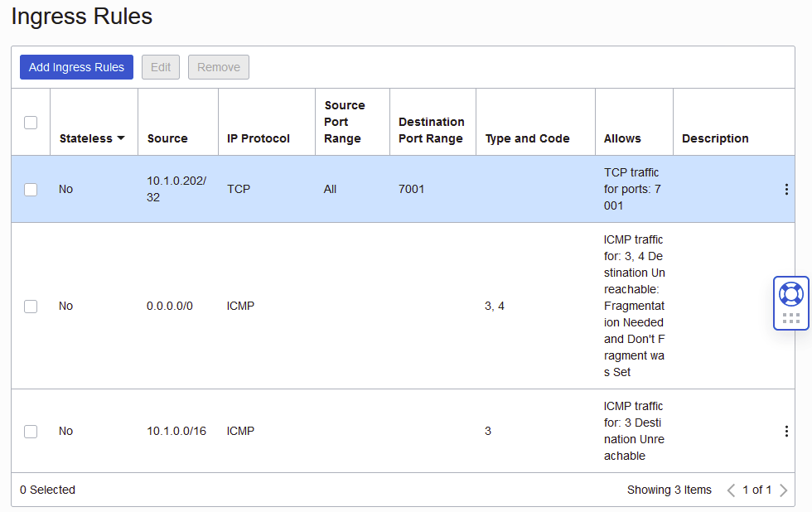Open actions menu for 10.1.0.0/16 ICMP rule
The height and width of the screenshot is (512, 812).
tap(786, 431)
